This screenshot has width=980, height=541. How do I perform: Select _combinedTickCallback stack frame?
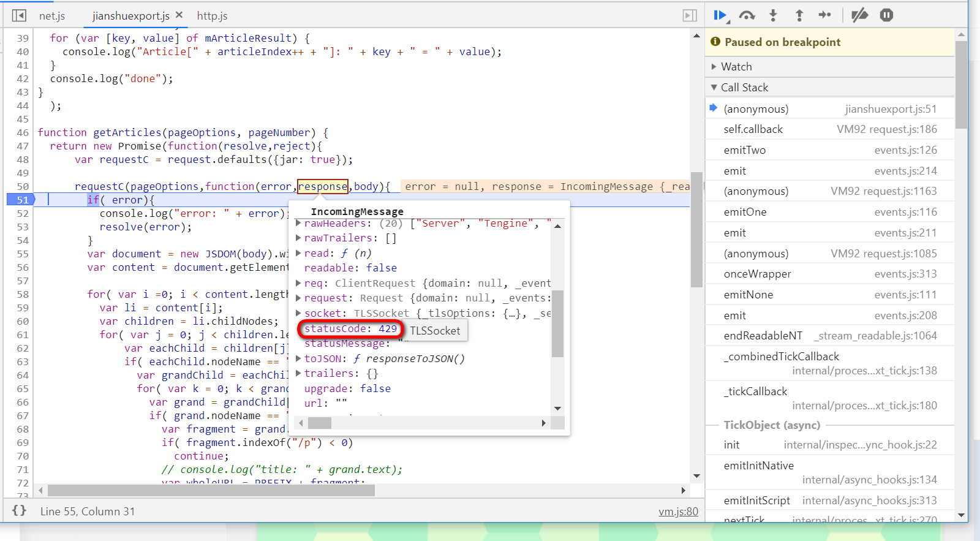tap(830, 363)
